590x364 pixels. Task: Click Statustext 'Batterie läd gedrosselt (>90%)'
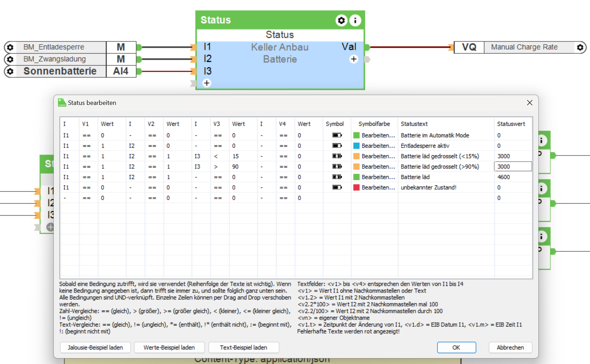[x=440, y=167]
